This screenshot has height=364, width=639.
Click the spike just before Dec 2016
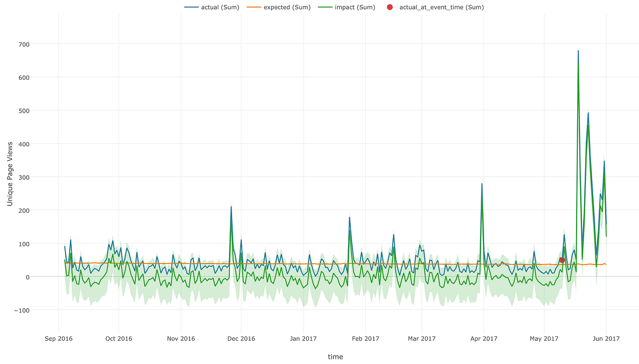(231, 207)
